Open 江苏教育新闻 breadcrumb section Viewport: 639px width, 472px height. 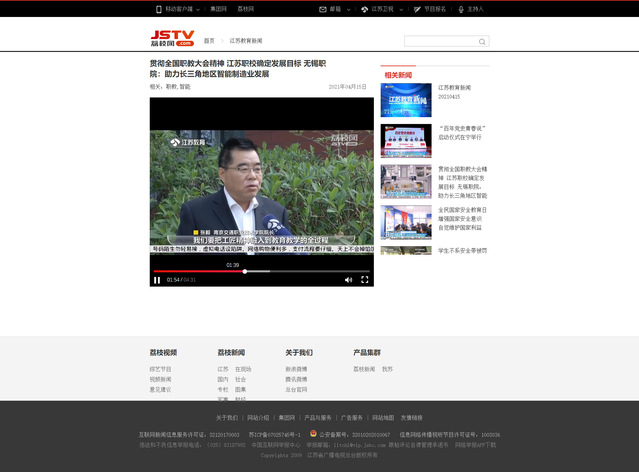[x=246, y=41]
